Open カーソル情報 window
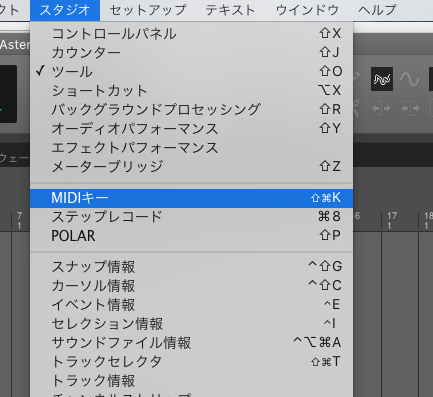 click(191, 286)
